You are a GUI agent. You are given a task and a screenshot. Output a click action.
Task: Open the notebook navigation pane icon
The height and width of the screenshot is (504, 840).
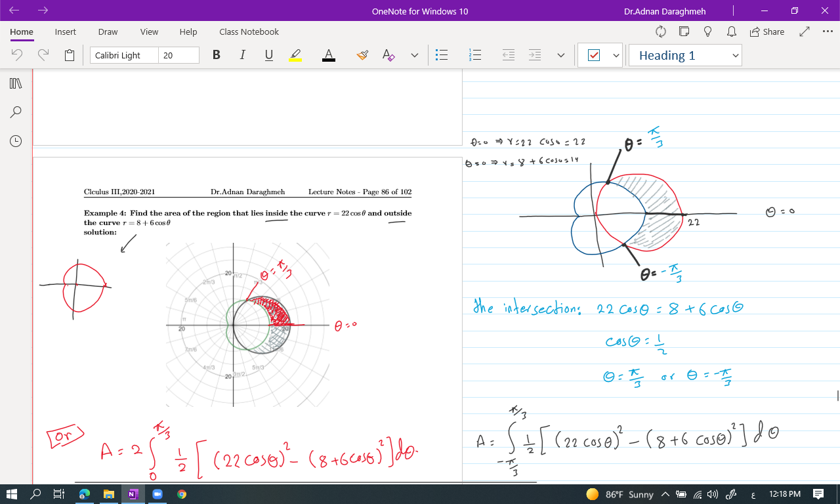pos(16,83)
